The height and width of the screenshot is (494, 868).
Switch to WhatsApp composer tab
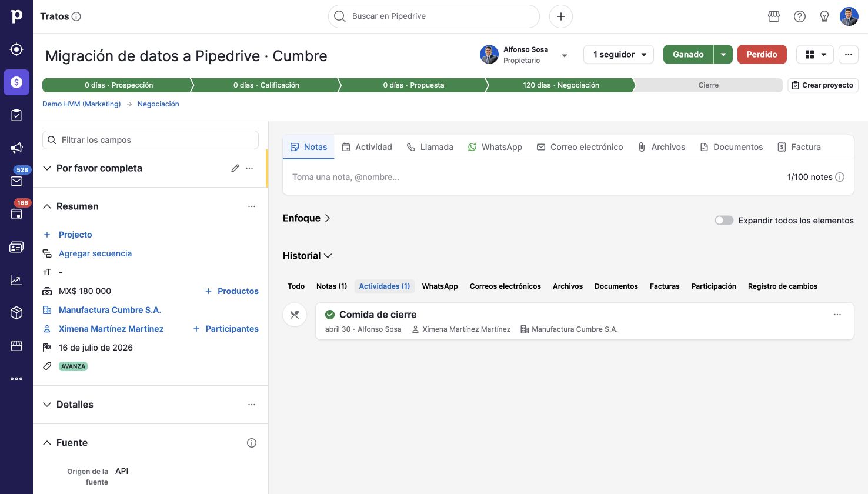pyautogui.click(x=495, y=147)
